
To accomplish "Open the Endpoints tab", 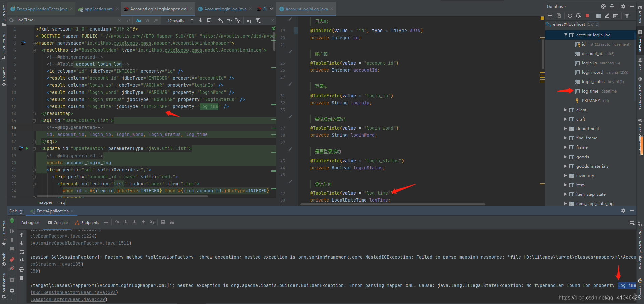I will [87, 223].
